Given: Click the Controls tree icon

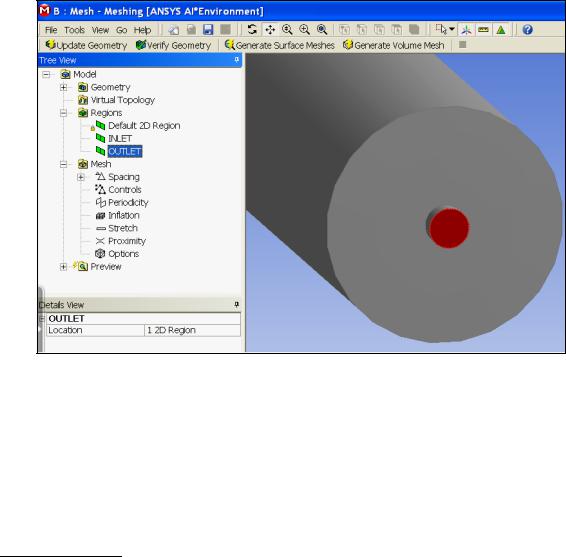Looking at the screenshot, I should (x=100, y=189).
